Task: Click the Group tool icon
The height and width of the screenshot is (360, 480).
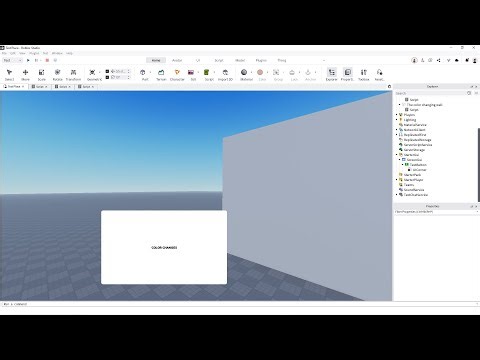Action: click(276, 72)
